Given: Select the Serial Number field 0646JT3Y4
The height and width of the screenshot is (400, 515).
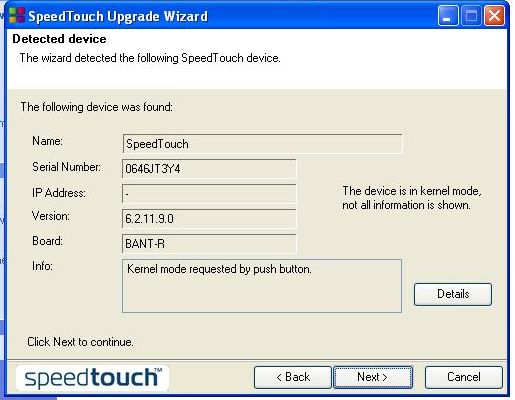Looking at the screenshot, I should pos(209,169).
